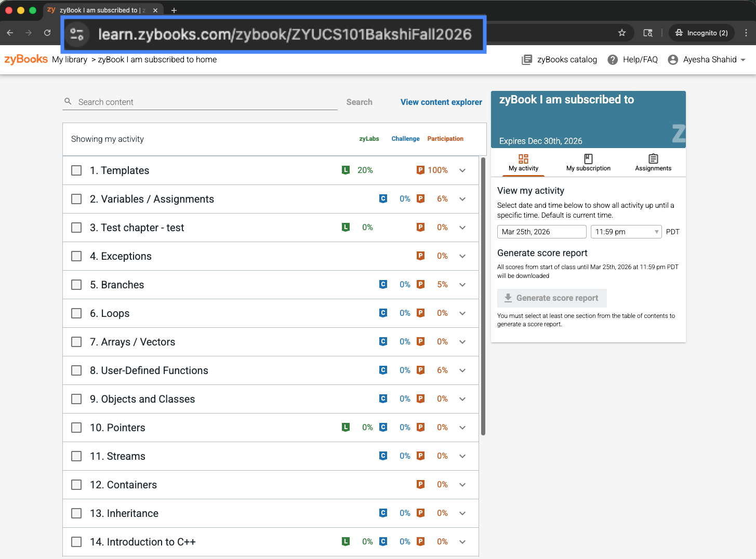756x559 pixels.
Task: Click Participation P icon for Templates
Action: (x=420, y=170)
